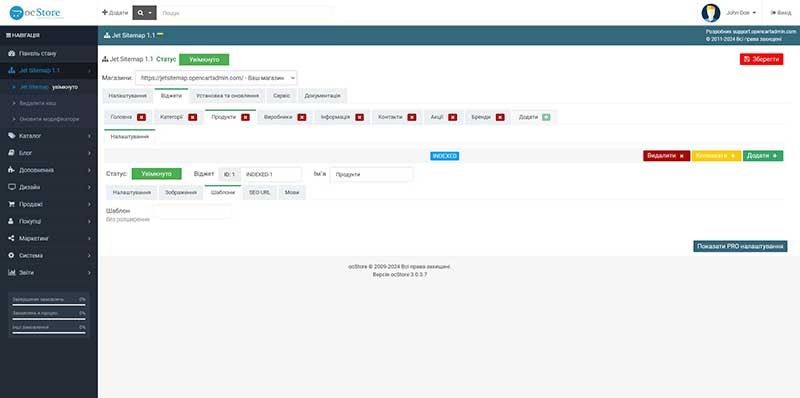Expand the Звіти sidebar menu
This screenshot has height=398, width=800.
(48, 272)
